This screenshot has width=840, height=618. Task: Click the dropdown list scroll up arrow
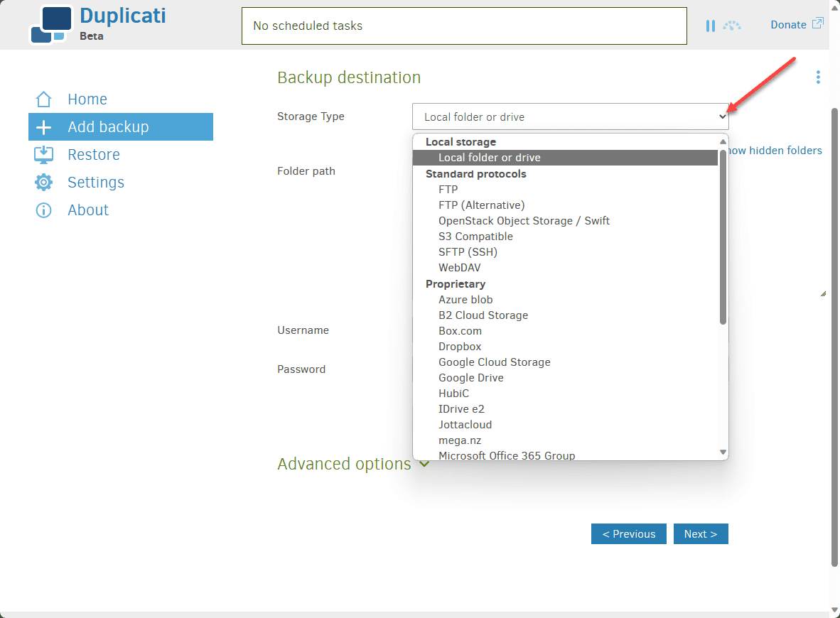click(x=723, y=142)
